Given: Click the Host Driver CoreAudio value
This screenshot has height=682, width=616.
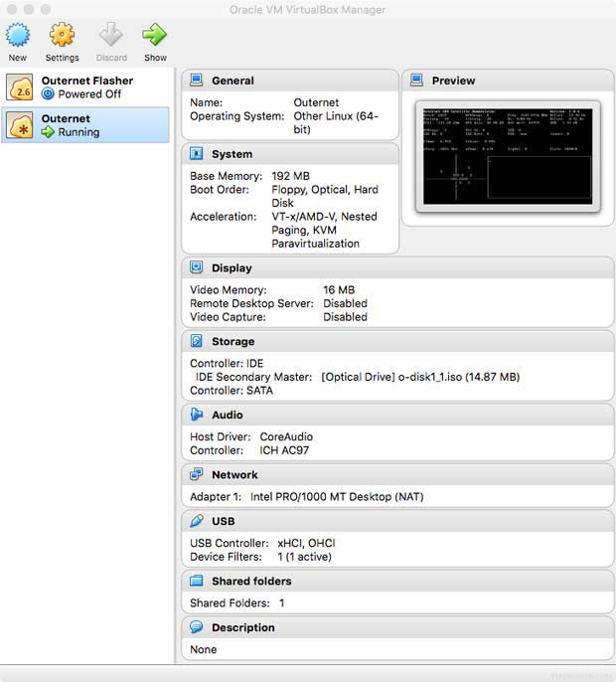Looking at the screenshot, I should click(x=286, y=437).
